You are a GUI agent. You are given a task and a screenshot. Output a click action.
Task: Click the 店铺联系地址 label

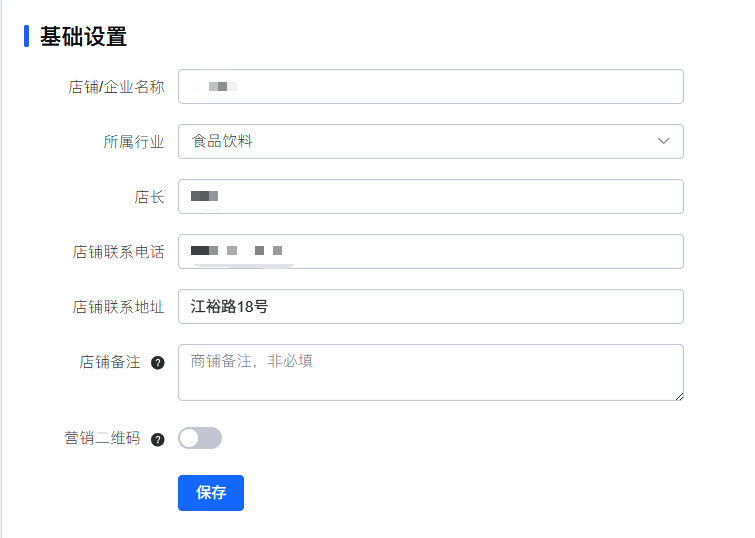tap(118, 307)
